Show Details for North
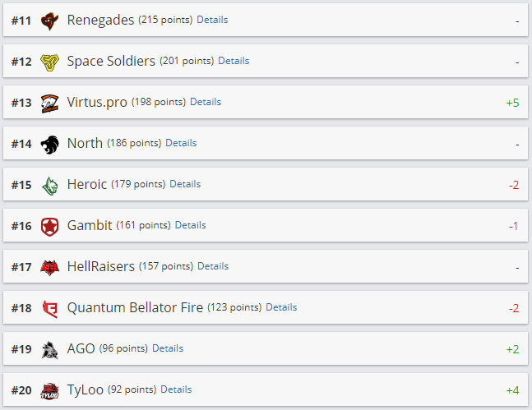The image size is (532, 410). [x=181, y=143]
